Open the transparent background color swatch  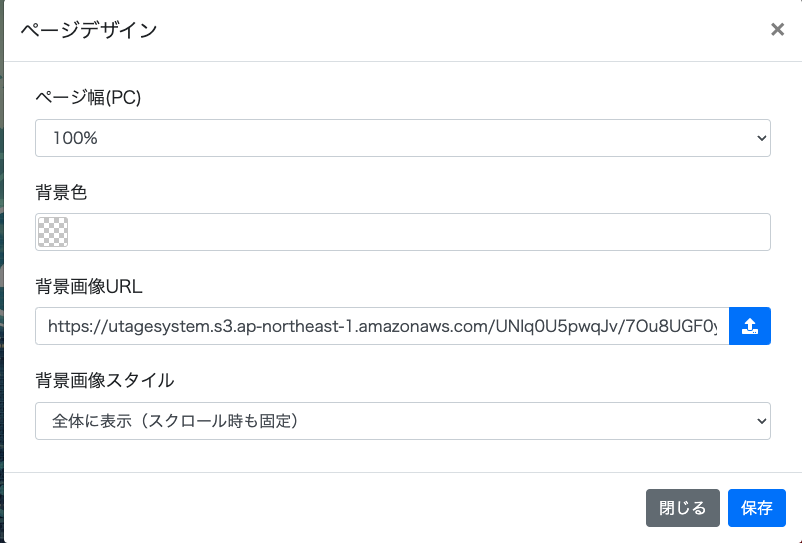pyautogui.click(x=51, y=232)
